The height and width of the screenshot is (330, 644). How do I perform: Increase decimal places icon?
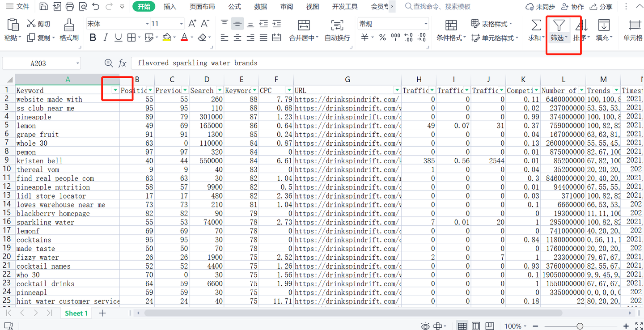[408, 38]
